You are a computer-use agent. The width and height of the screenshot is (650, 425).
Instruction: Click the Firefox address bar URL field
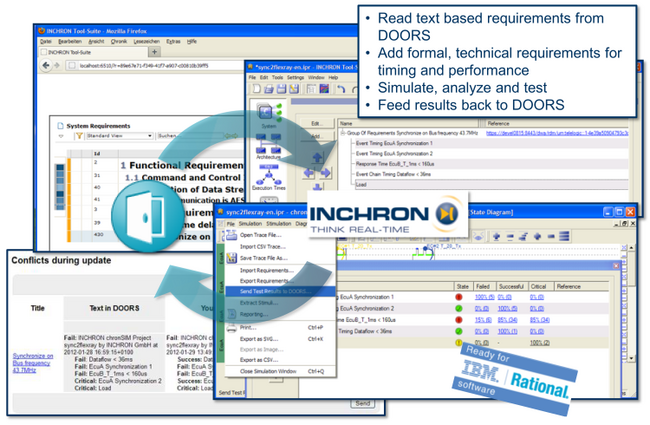155,66
